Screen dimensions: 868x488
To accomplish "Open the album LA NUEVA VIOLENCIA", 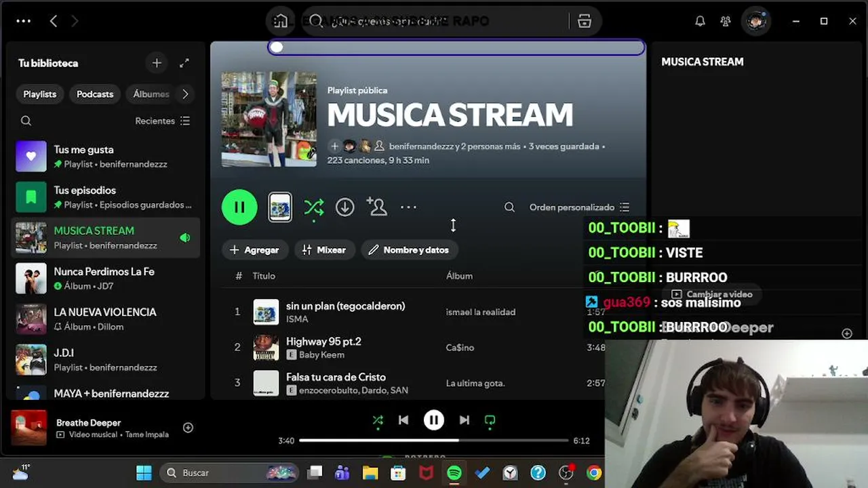I will [106, 319].
